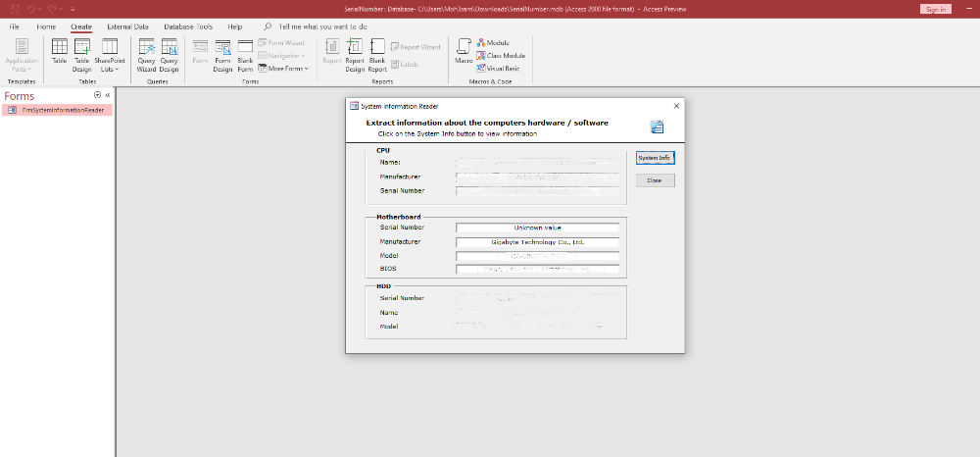Image resolution: width=980 pixels, height=457 pixels.
Task: Create a Blank Report
Action: (x=377, y=55)
